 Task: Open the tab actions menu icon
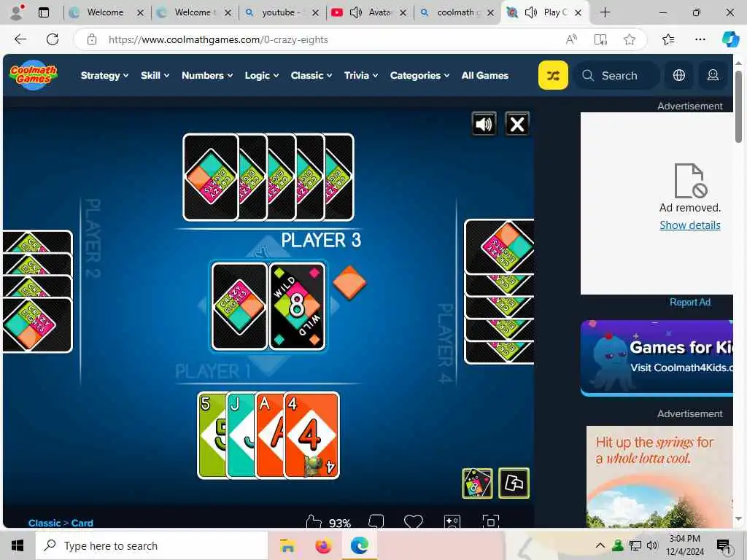click(44, 12)
